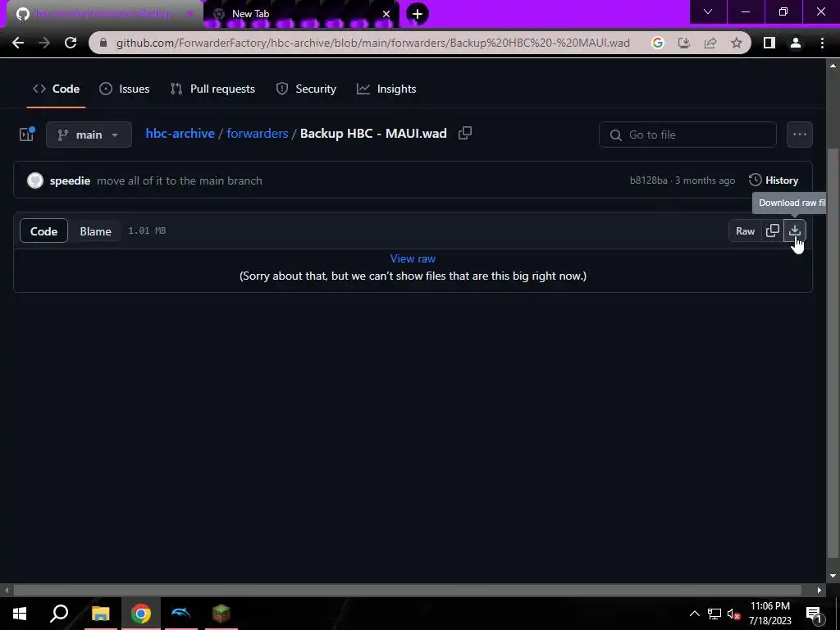The width and height of the screenshot is (840, 630).
Task: Click the vertical scrollbar down arrow
Action: pos(833,577)
